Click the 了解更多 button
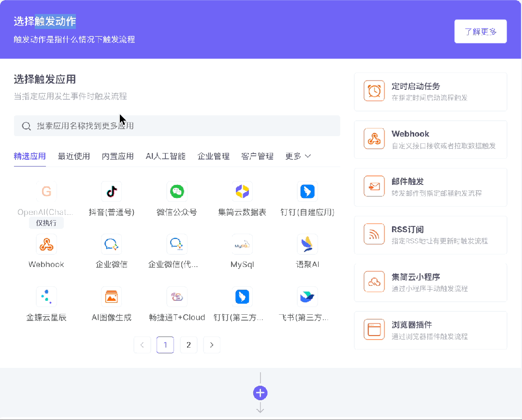This screenshot has height=420, width=522. click(x=480, y=31)
